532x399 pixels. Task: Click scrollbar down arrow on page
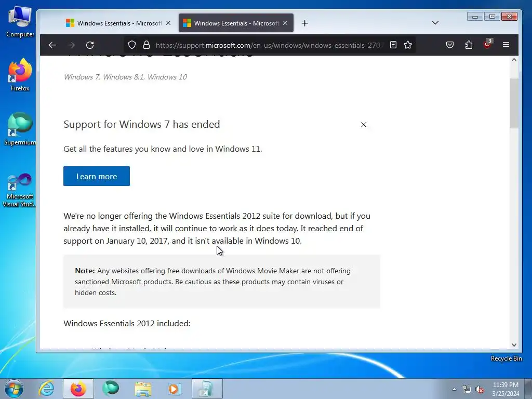tap(514, 345)
